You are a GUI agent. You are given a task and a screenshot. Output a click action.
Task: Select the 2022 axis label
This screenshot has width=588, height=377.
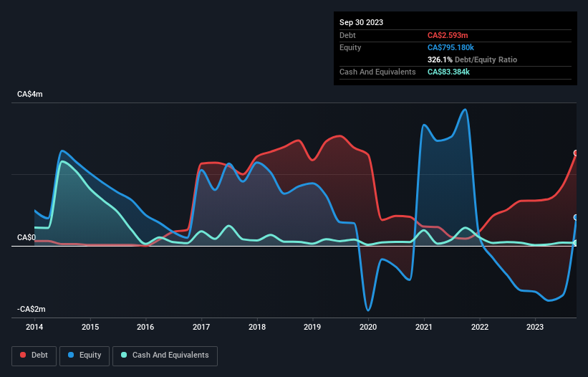point(480,327)
